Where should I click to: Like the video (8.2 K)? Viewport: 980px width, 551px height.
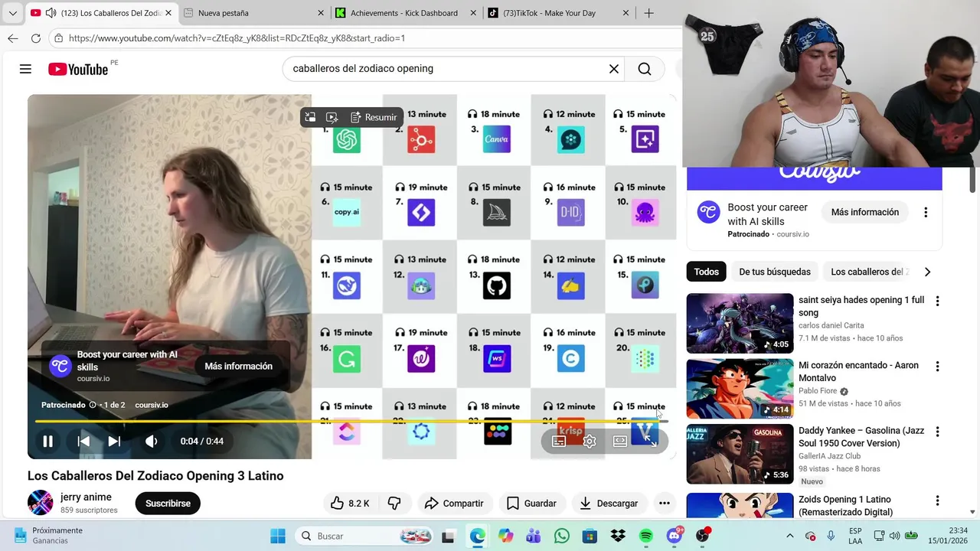[x=350, y=503]
